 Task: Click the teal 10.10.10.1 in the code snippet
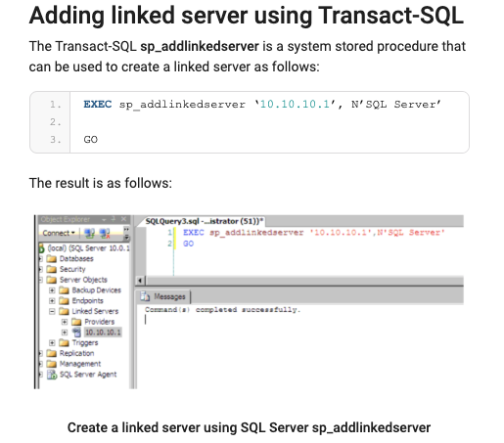(295, 105)
